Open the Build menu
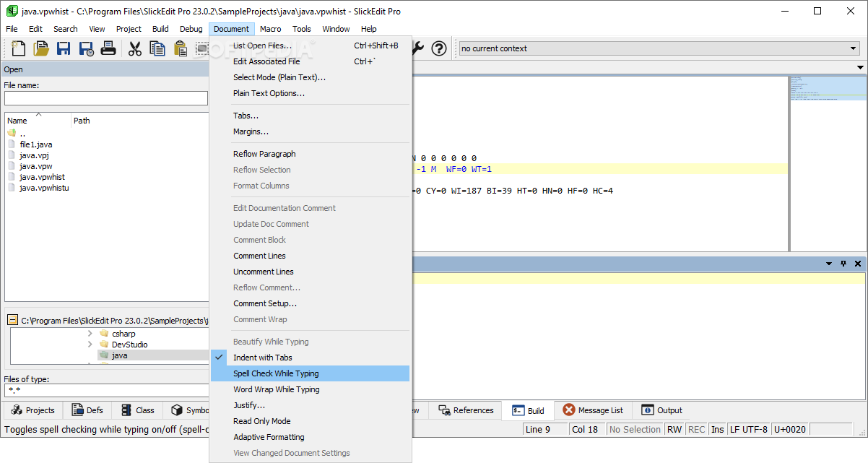This screenshot has width=868, height=463. [x=160, y=29]
